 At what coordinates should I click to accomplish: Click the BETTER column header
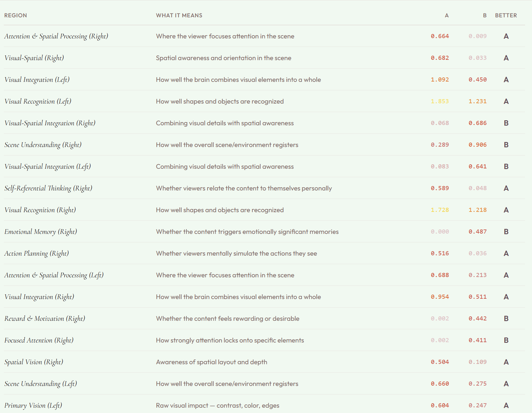[506, 15]
